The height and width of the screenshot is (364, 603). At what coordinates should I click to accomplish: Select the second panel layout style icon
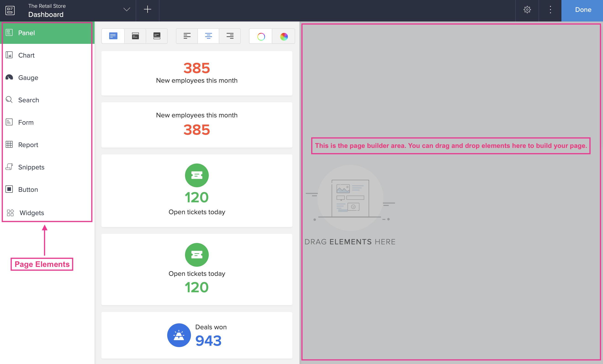click(x=135, y=36)
